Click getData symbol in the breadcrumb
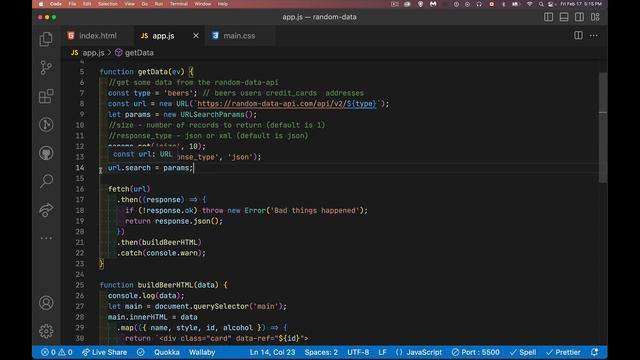 tap(139, 53)
